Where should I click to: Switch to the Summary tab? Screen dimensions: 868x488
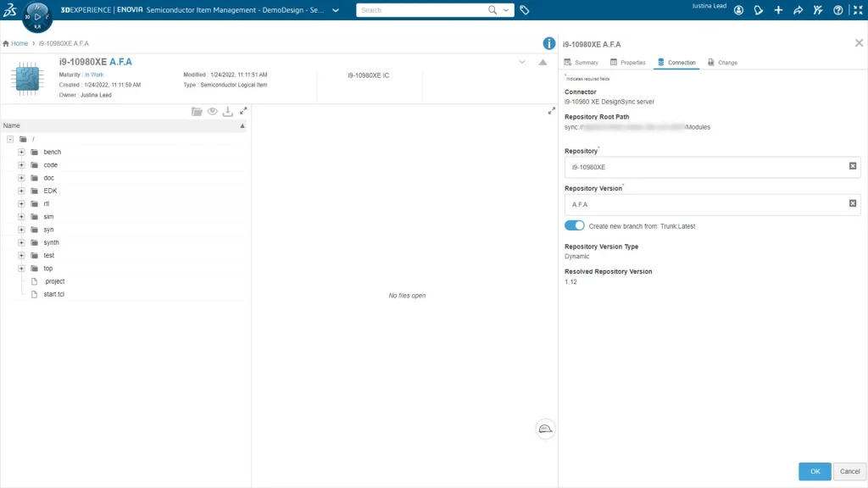point(581,63)
